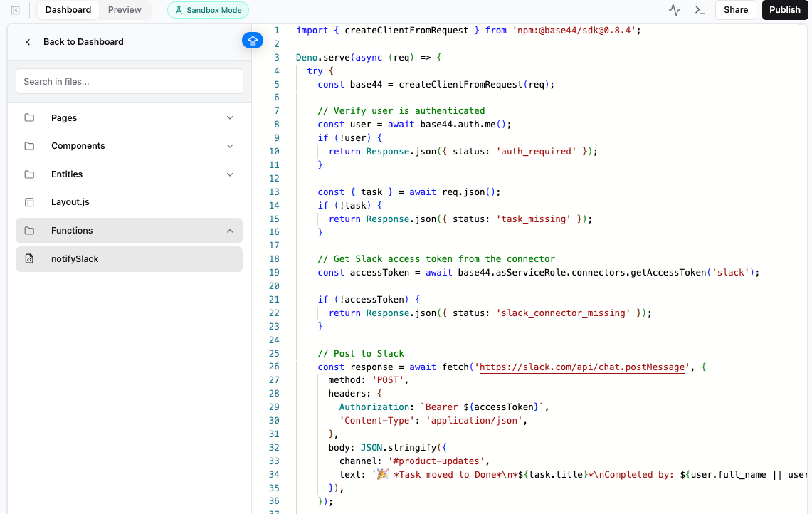Image resolution: width=812 pixels, height=514 pixels.
Task: Click the Entities folder icon
Action: [28, 174]
